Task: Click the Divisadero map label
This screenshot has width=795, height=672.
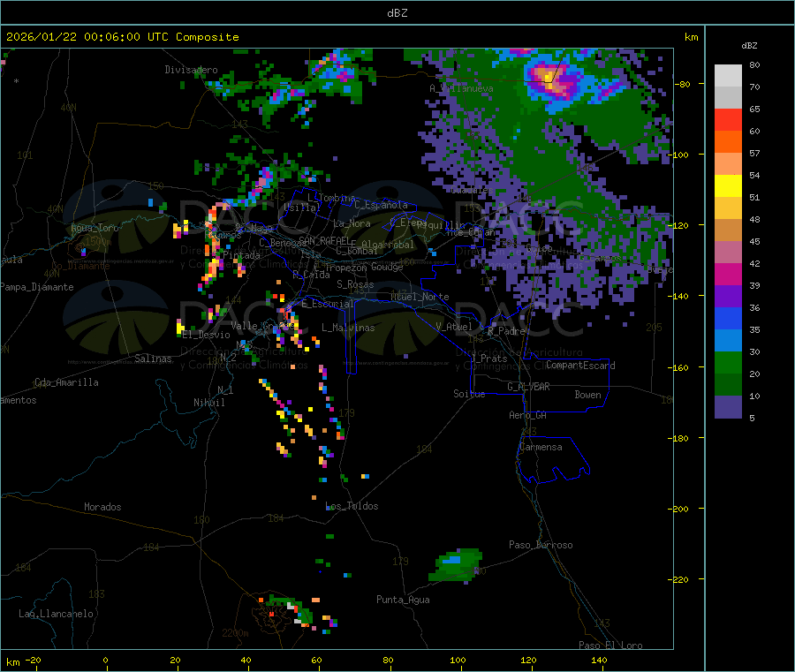Action: [191, 70]
